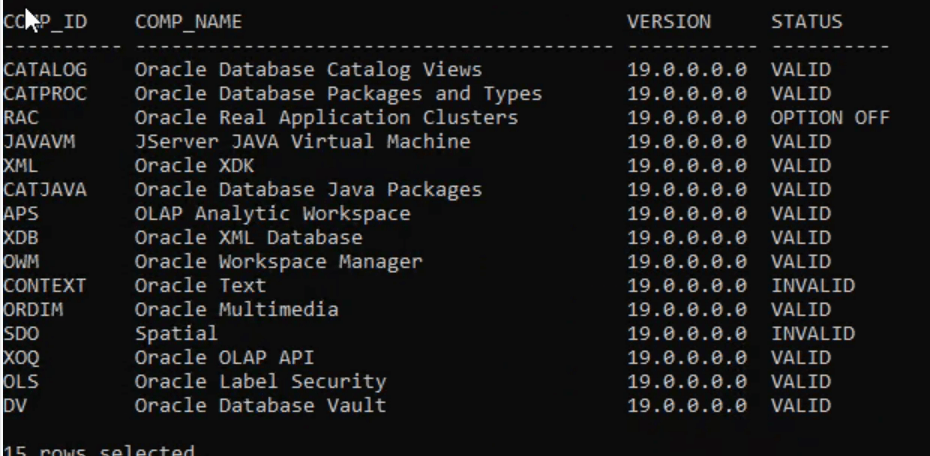Click Oracle Label Security text
Image resolution: width=930 pixels, height=456 pixels.
(260, 382)
